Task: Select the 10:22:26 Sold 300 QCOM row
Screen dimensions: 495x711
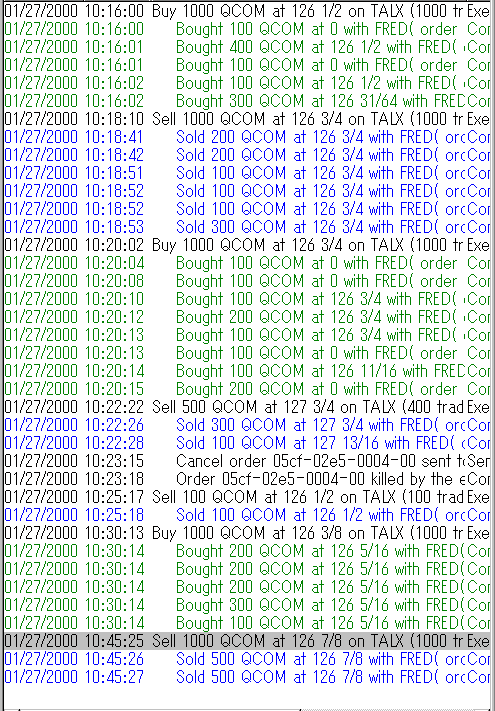Action: (x=247, y=425)
